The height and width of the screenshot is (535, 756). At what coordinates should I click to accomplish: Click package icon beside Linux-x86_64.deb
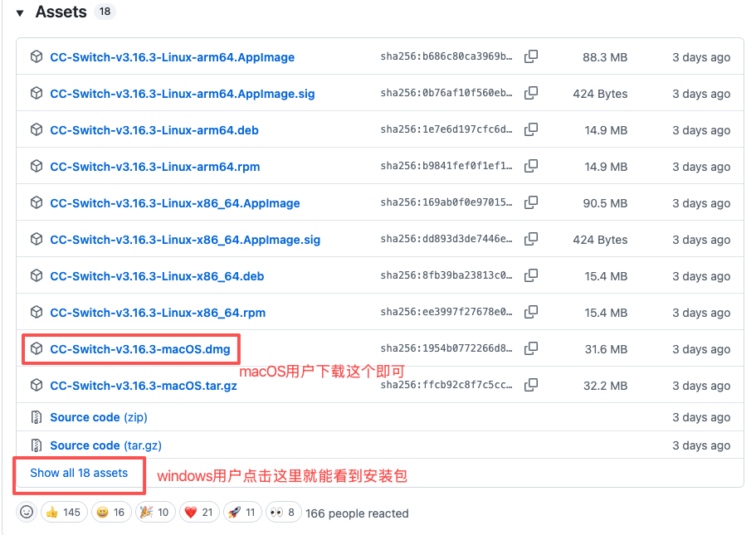click(x=37, y=275)
